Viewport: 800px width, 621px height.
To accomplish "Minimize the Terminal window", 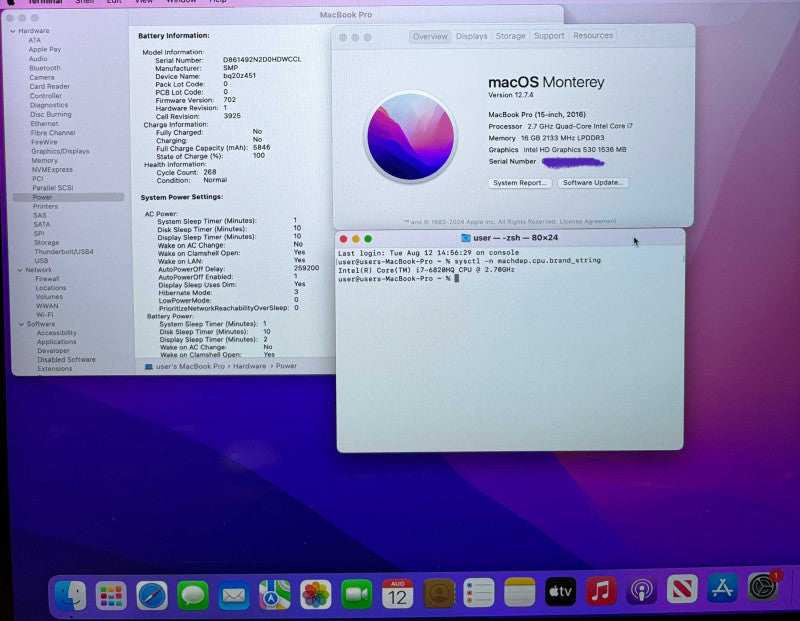I will (356, 239).
